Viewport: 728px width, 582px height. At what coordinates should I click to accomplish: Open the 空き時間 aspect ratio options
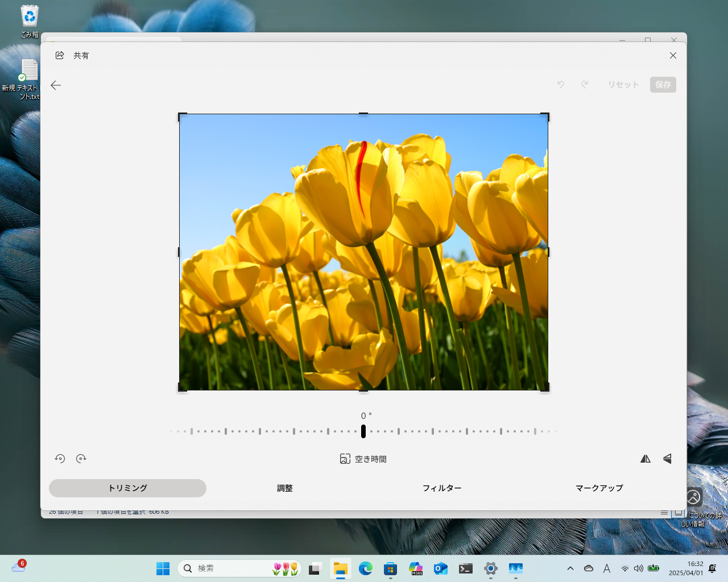[363, 459]
